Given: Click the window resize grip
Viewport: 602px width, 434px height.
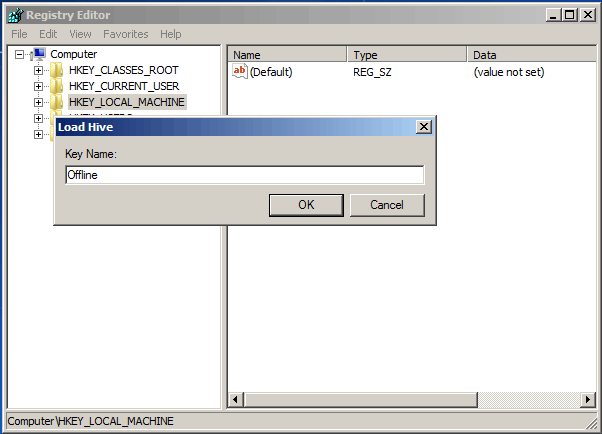Looking at the screenshot, I should pos(591,423).
